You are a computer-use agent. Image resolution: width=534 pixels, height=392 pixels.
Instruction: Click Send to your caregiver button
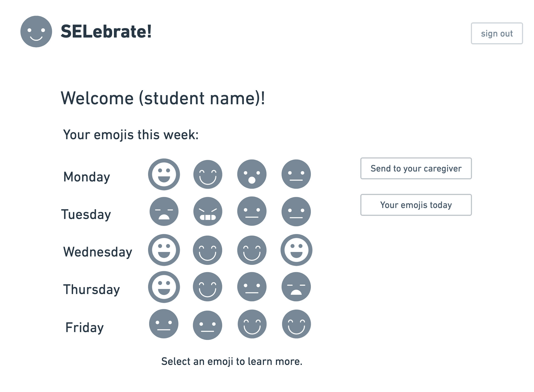click(416, 168)
